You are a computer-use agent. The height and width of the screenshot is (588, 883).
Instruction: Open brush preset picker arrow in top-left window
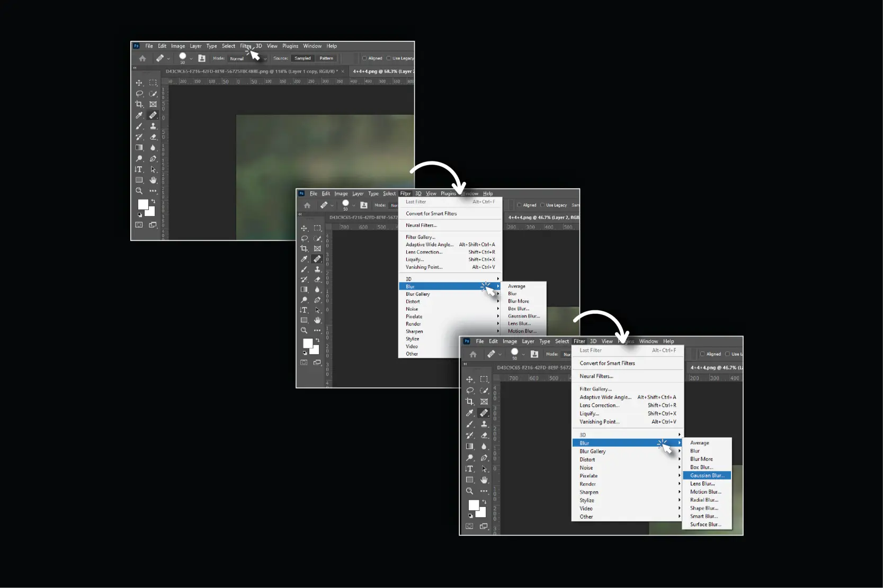point(191,59)
